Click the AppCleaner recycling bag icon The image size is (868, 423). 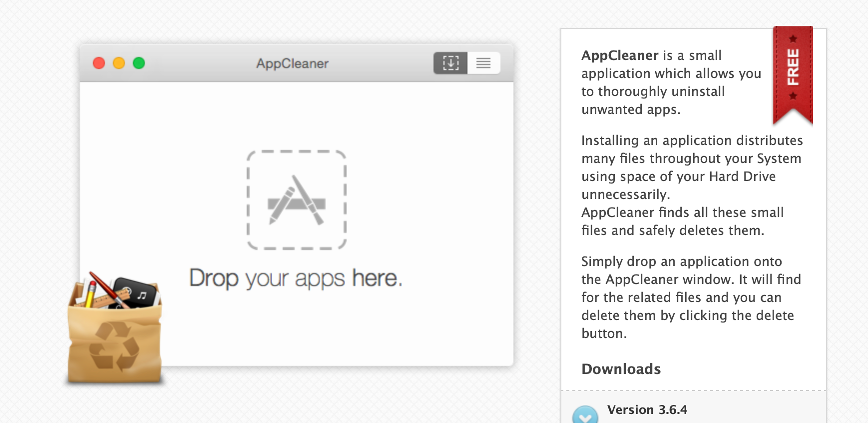pos(115,329)
